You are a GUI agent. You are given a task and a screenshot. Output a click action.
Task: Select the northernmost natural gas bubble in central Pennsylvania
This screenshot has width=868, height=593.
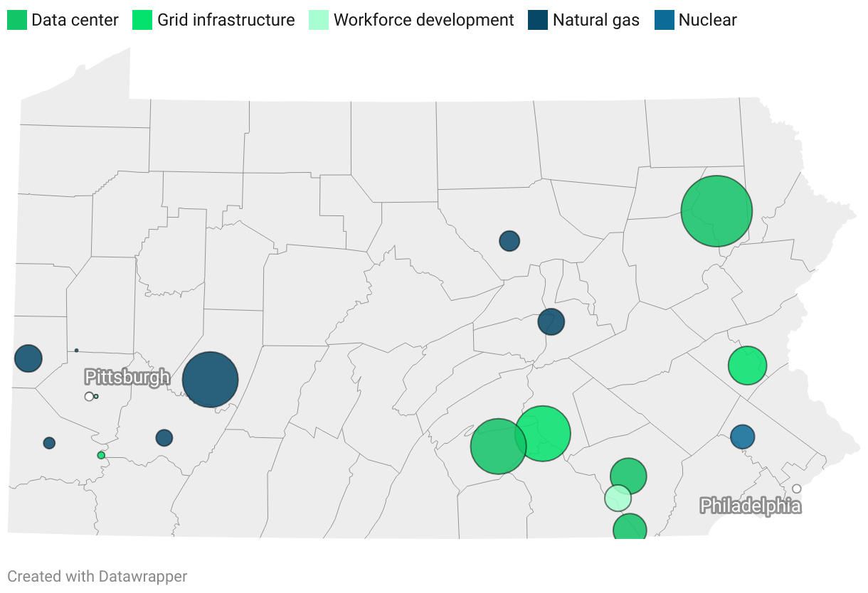pyautogui.click(x=509, y=241)
